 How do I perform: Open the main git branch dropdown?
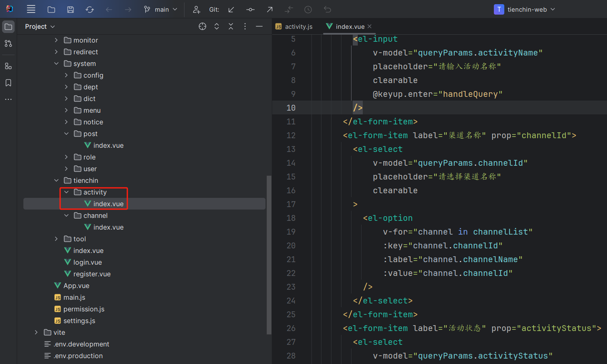coord(161,9)
